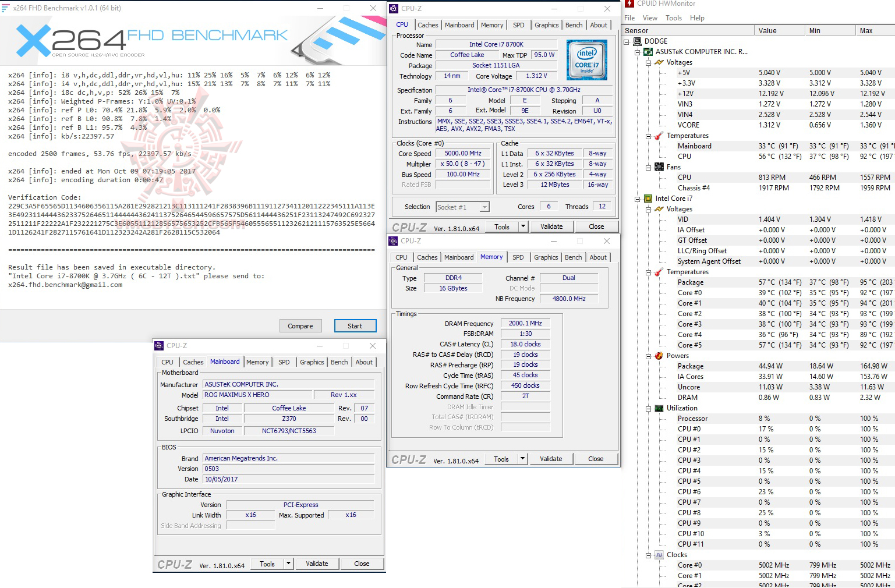Viewport: 895px width, 588px height.
Task: Open SPD tab in the Mainboard CPU-Z window
Action: tap(284, 362)
